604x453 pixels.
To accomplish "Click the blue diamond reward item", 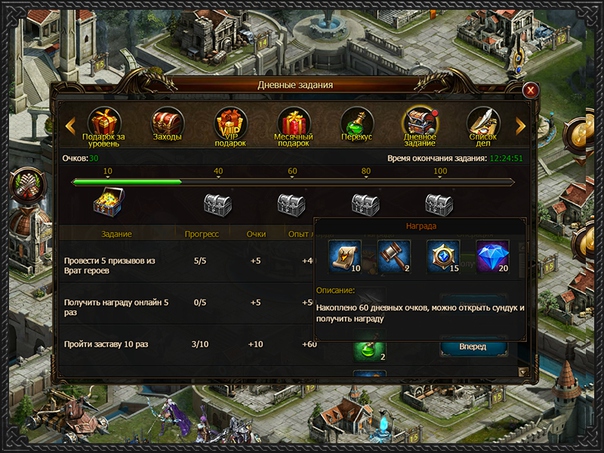I will tap(493, 257).
